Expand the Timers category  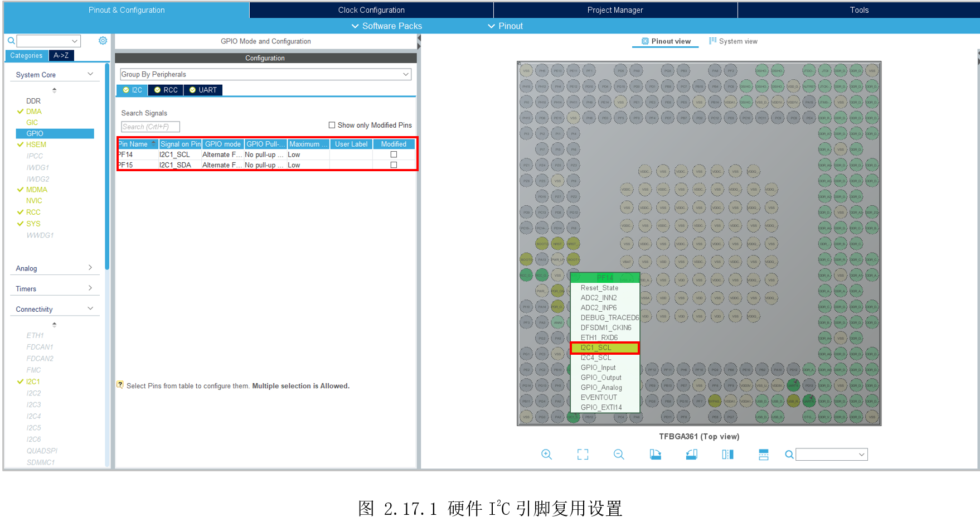point(54,289)
